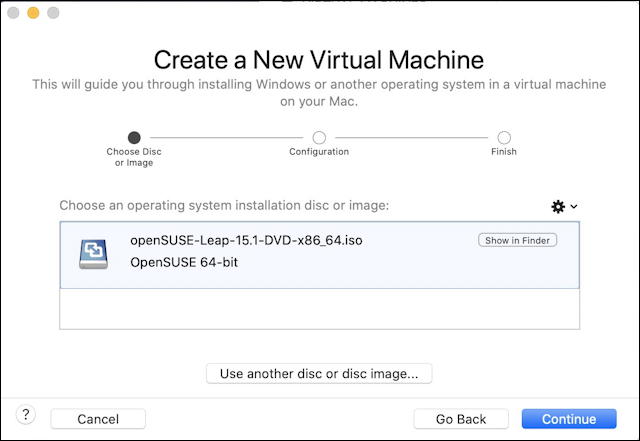Screen dimensions: 640x441
Task: Select the openSUSE disc image icon
Action: click(93, 254)
